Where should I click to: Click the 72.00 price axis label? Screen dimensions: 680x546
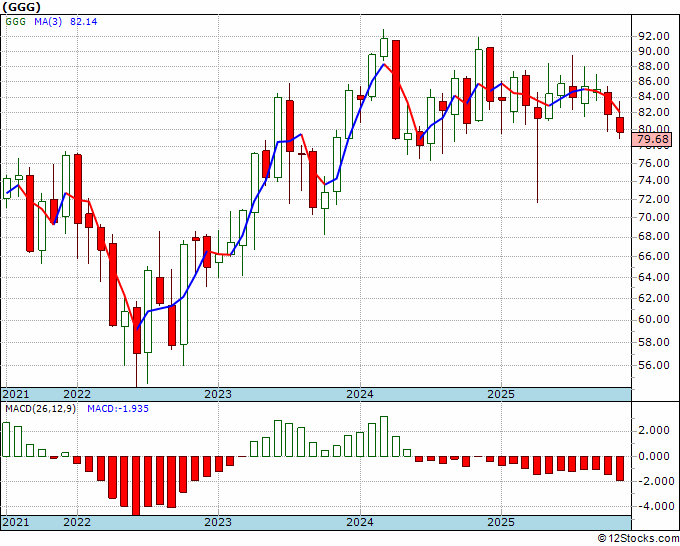(654, 199)
